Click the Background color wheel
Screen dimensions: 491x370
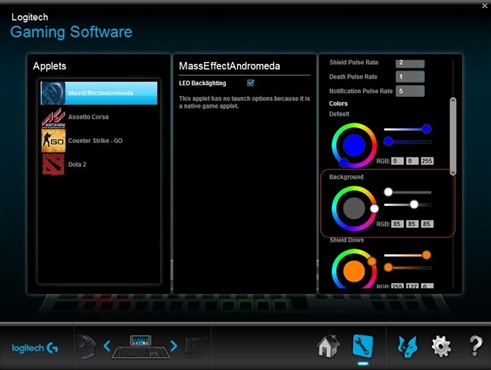tap(354, 208)
